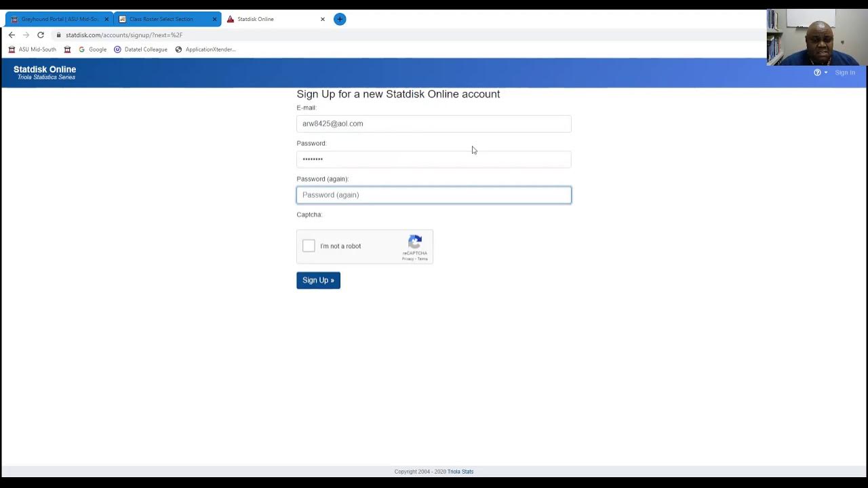Open reCAPTCHA Privacy link
This screenshot has height=488, width=868.
408,259
